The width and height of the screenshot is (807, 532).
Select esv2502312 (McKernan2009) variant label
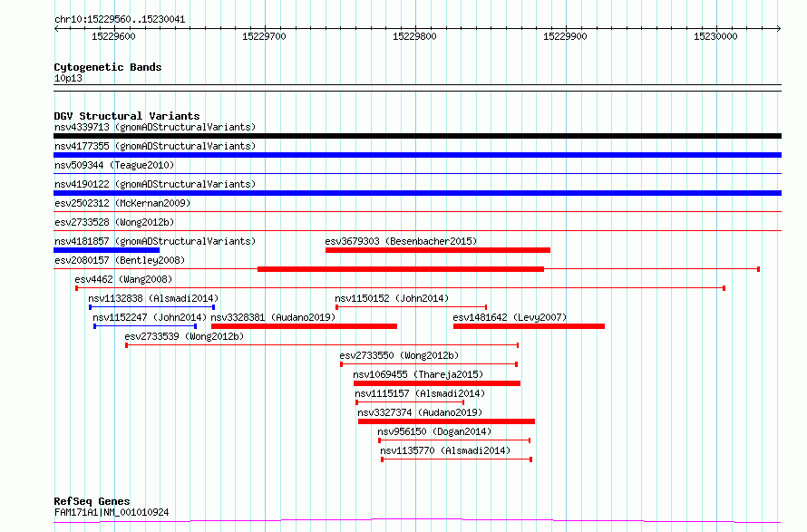click(122, 203)
